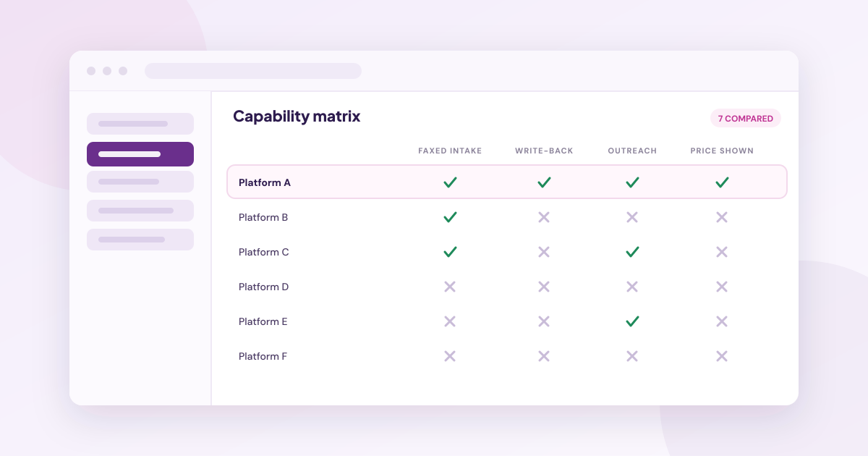Click the Capability matrix heading
The height and width of the screenshot is (456, 868).
click(297, 117)
